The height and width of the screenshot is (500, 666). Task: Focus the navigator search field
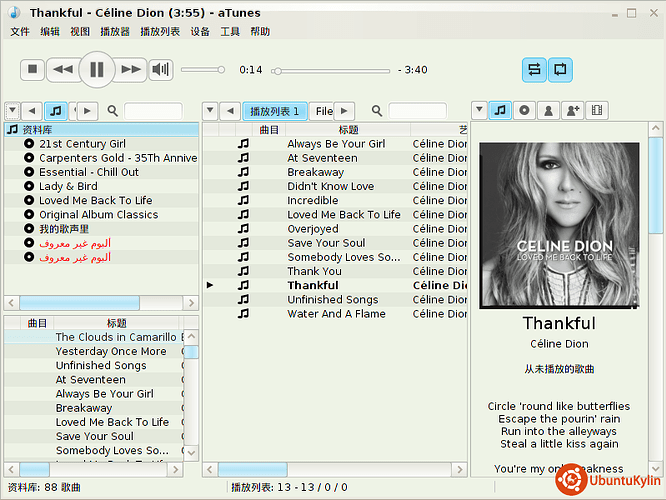point(153,111)
